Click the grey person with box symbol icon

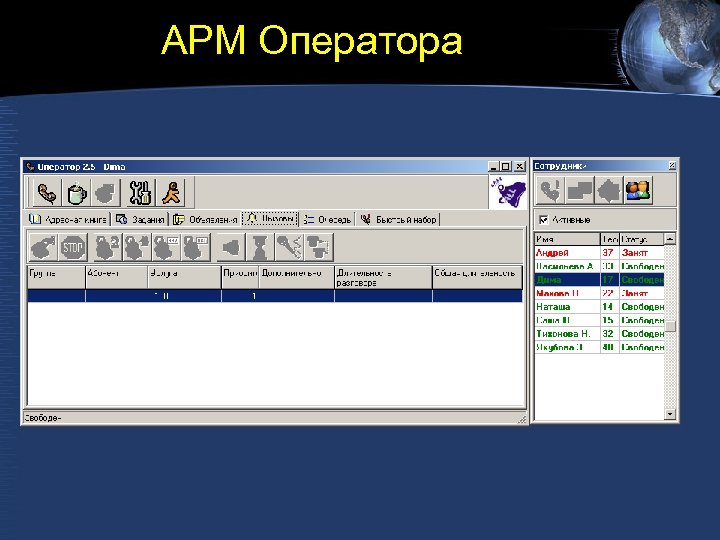[196, 248]
